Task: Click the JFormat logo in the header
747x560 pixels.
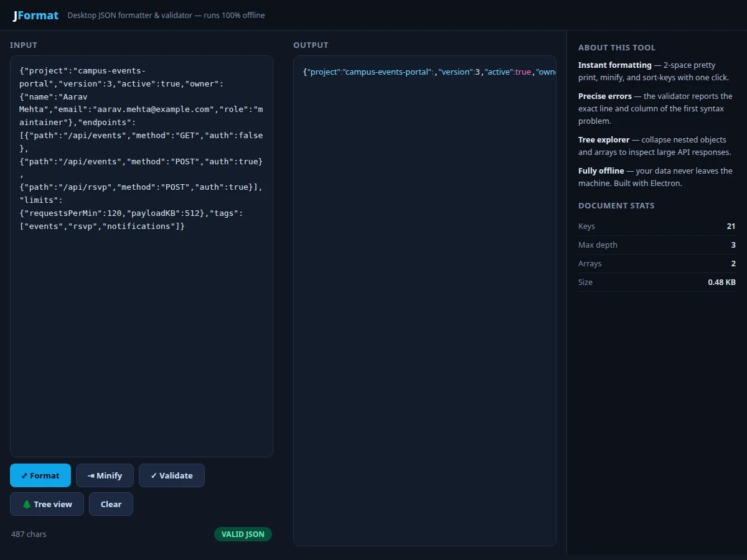Action: point(36,15)
